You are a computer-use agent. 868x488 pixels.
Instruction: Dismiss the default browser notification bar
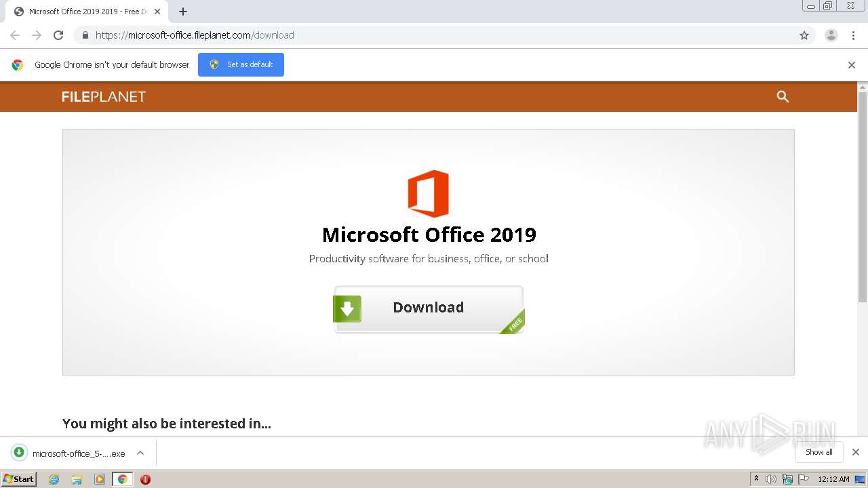(x=852, y=65)
